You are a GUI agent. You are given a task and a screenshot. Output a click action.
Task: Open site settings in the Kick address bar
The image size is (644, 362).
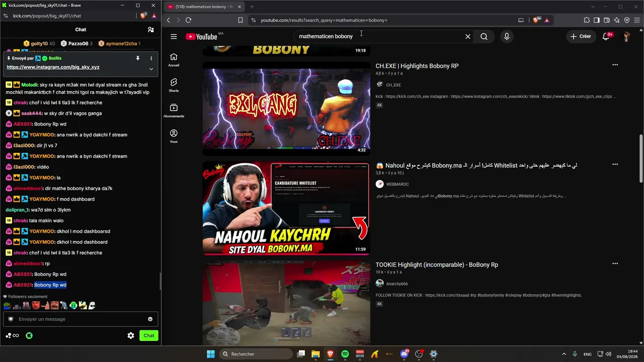pos(6,16)
